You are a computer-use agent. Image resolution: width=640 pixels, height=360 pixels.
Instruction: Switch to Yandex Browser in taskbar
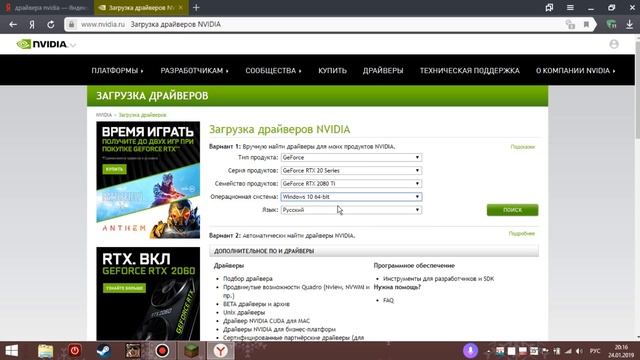coord(220,351)
